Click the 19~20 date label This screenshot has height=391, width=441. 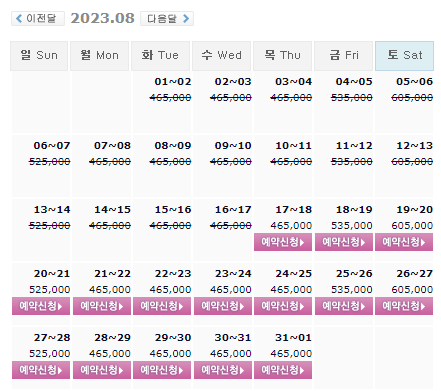click(x=414, y=210)
